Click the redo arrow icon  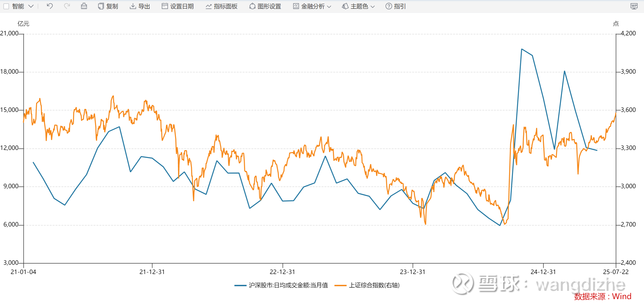[67, 6]
